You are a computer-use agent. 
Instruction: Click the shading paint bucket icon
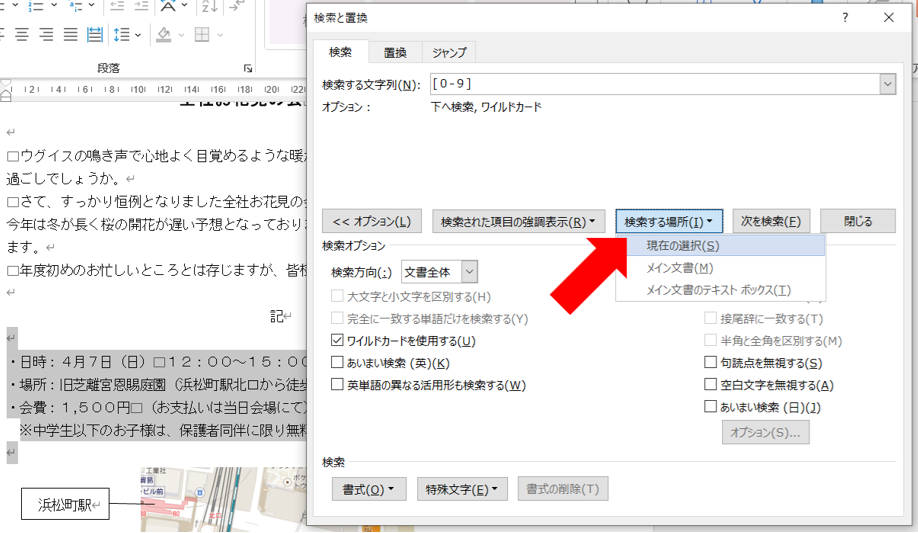[x=164, y=35]
